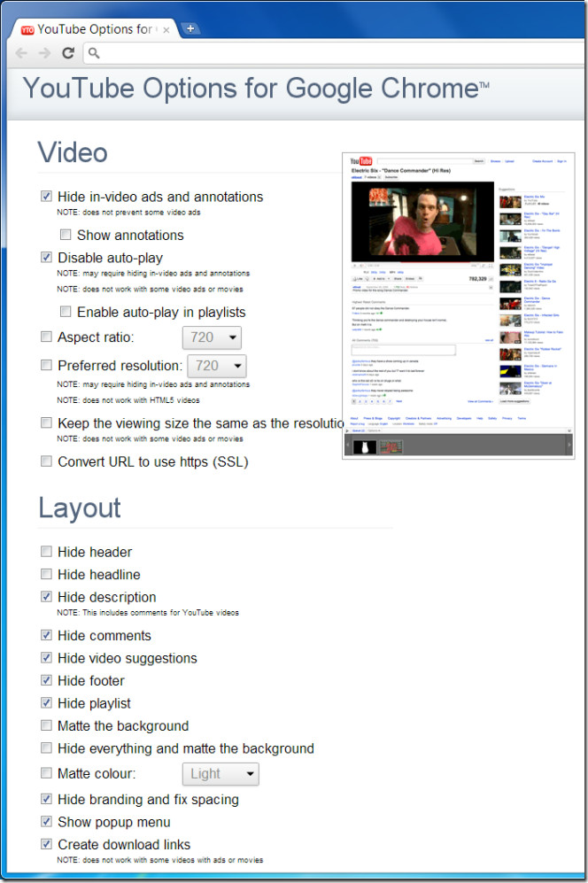Click note 'This includes comments for YouTube videos'
This screenshot has width=588, height=883.
point(148,612)
